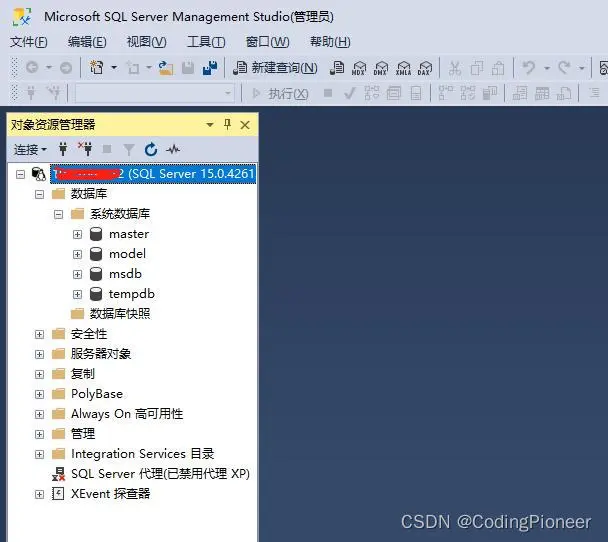Image resolution: width=608 pixels, height=542 pixels.
Task: Click the New Project toolbar icon
Action: pyautogui.click(x=96, y=68)
